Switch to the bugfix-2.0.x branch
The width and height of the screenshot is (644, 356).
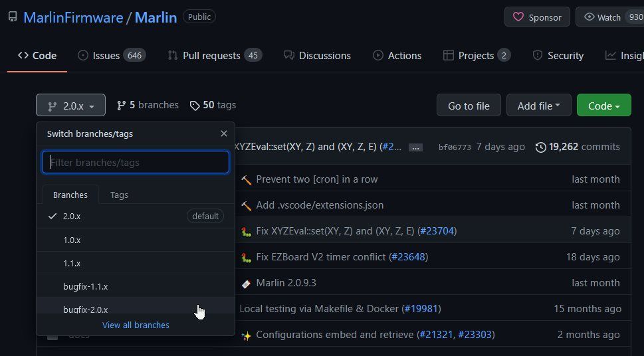click(136, 306)
